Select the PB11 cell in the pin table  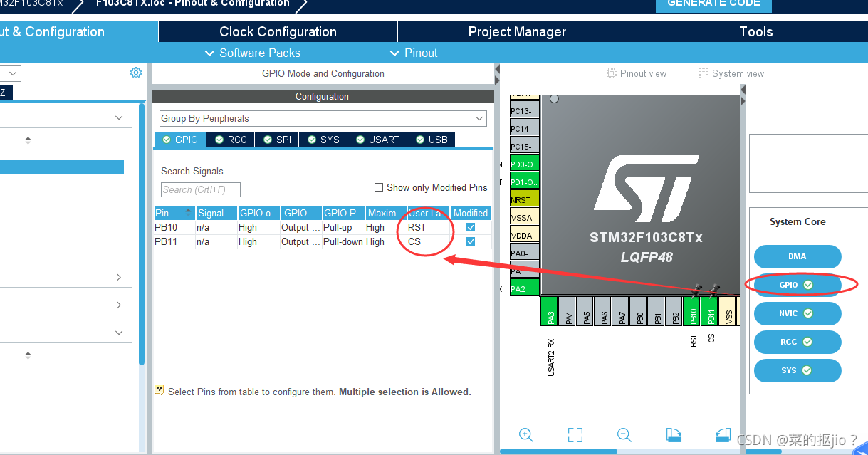click(x=174, y=241)
